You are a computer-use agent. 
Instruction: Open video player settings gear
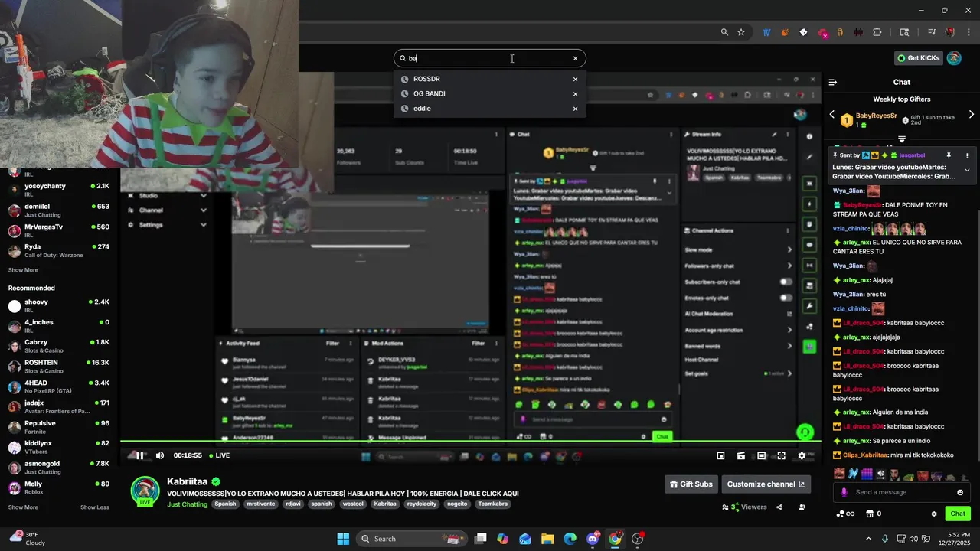point(802,455)
